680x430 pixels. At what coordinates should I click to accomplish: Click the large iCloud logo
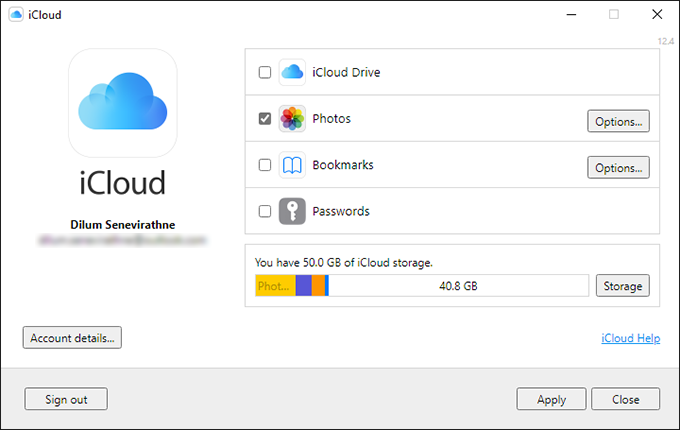tap(122, 102)
